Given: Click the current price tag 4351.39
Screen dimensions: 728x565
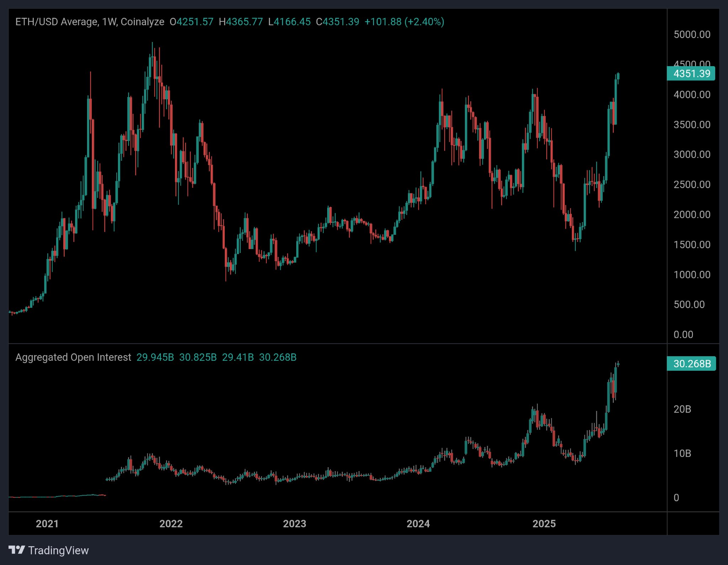Looking at the screenshot, I should [x=690, y=73].
